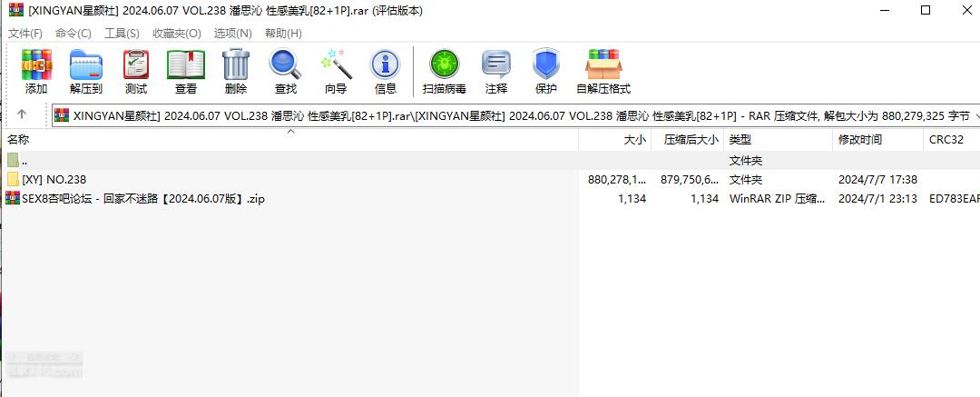Click the ED783EAF CRC32 value
This screenshot has height=397, width=980.
pyautogui.click(x=955, y=198)
